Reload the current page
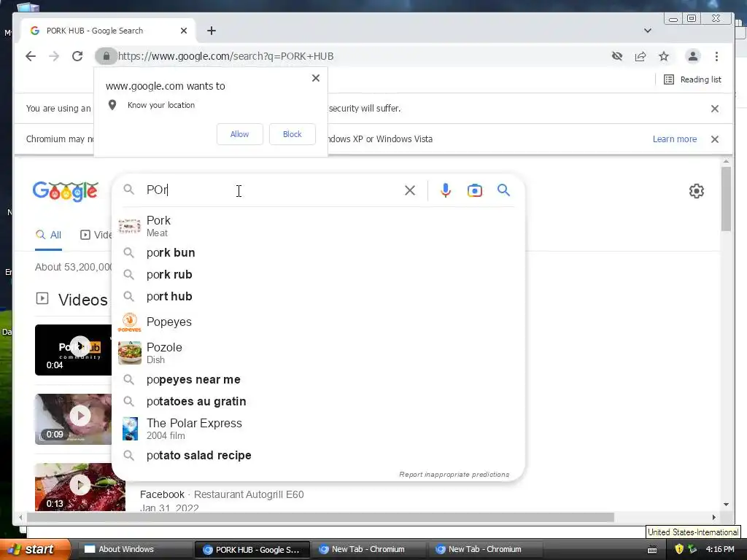The height and width of the screenshot is (560, 747). [77, 56]
